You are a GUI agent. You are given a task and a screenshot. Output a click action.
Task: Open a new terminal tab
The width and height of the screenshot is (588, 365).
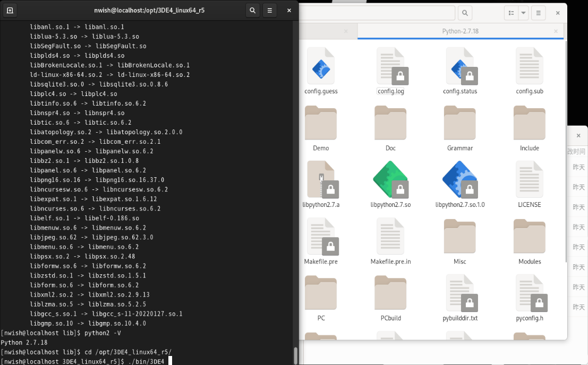point(10,10)
